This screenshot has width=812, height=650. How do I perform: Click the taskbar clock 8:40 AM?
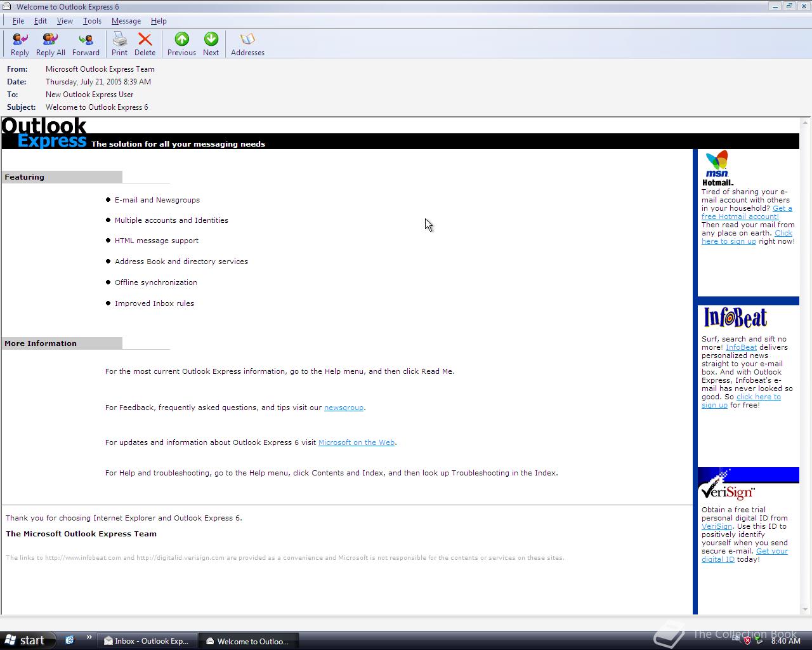[x=785, y=641]
